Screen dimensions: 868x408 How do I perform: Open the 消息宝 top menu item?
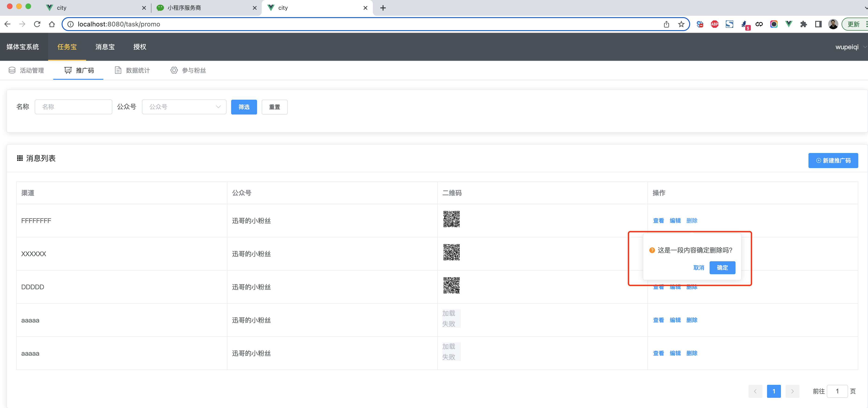click(x=105, y=47)
